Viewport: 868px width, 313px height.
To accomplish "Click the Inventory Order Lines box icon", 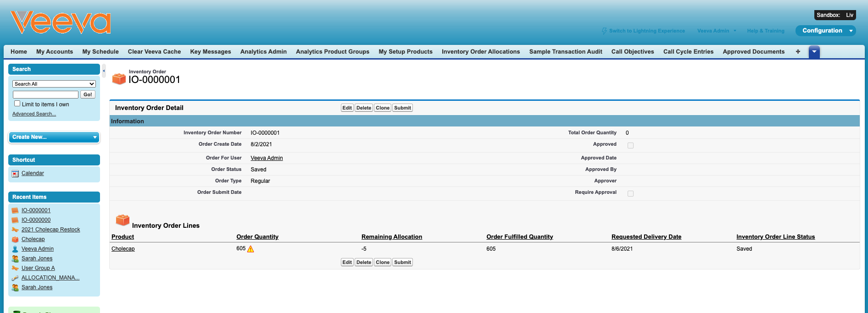I will (x=122, y=220).
